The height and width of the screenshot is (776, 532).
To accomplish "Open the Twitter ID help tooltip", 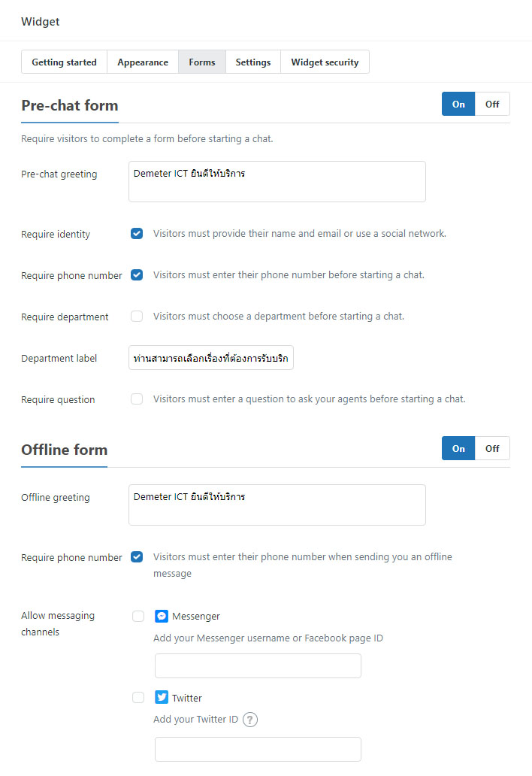I will (x=249, y=720).
